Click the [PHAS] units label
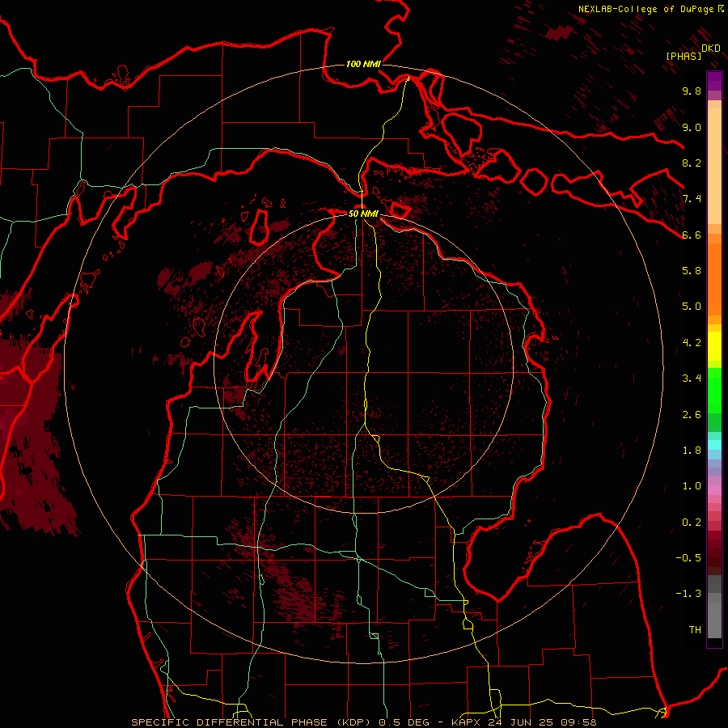 684,56
